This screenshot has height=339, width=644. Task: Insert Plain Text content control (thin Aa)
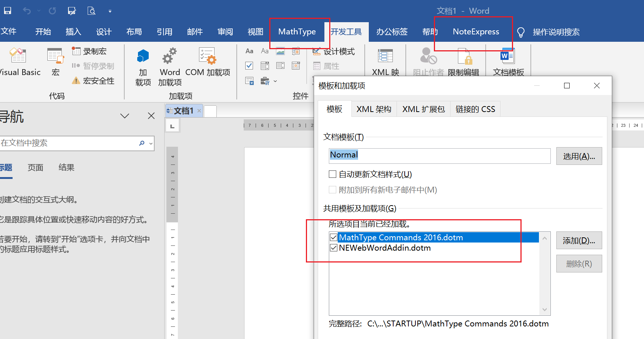click(x=265, y=51)
